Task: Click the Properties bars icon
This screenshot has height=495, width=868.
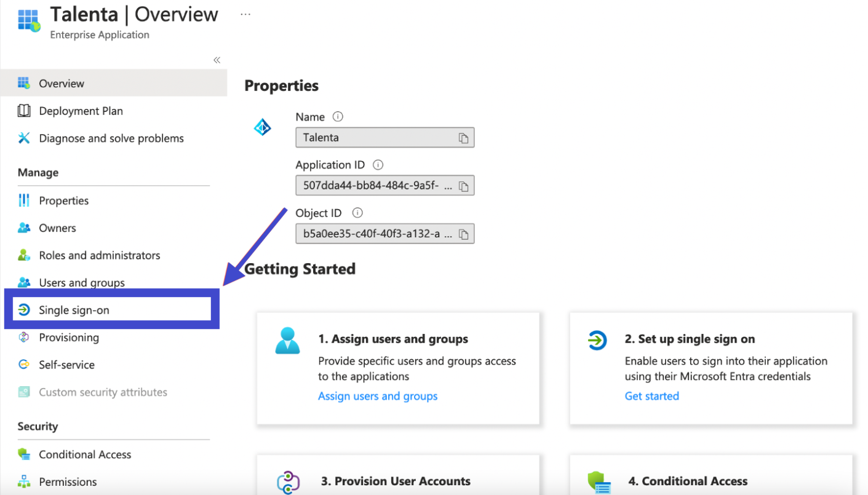Action: coord(24,200)
